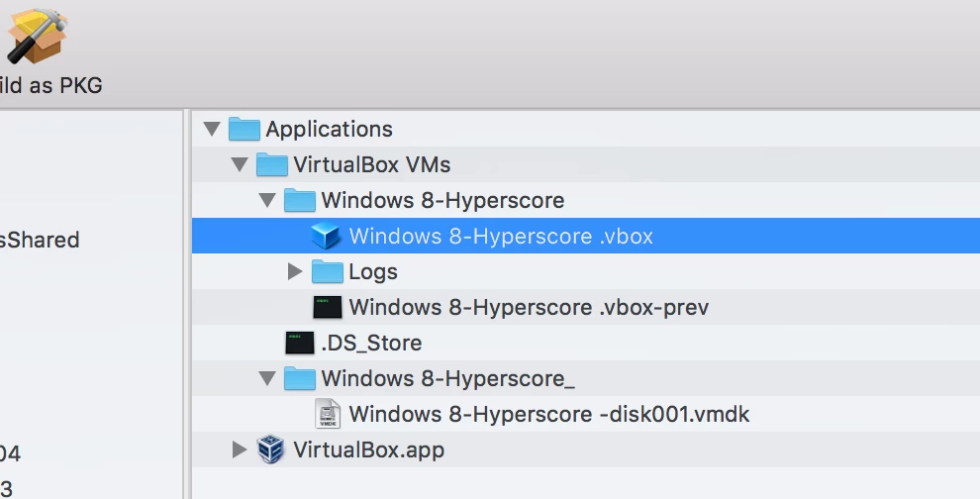980x499 pixels.
Task: Click the Windows 8-Hyperscore_ folder icon
Action: click(299, 379)
